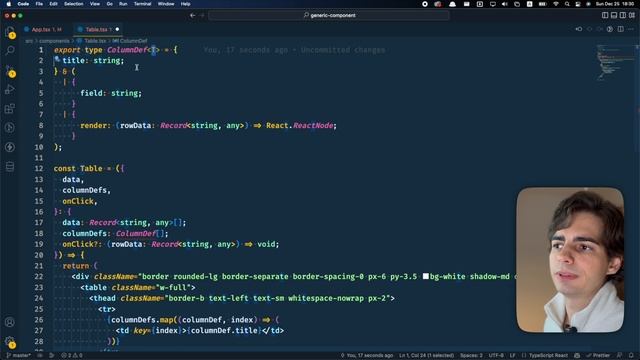The width and height of the screenshot is (640, 360).
Task: Split the editor to the right
Action: click(x=620, y=29)
